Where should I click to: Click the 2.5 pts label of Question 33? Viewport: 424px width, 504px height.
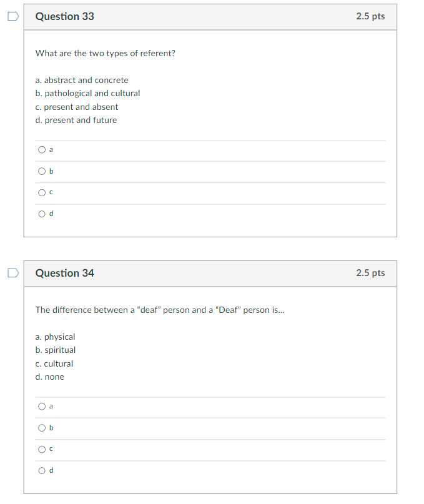(x=370, y=17)
